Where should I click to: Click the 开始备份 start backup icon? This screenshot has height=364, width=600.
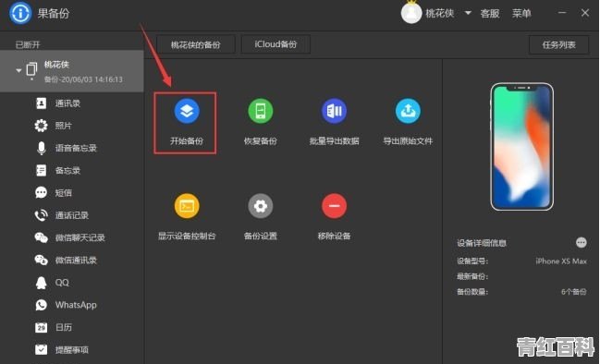(187, 111)
